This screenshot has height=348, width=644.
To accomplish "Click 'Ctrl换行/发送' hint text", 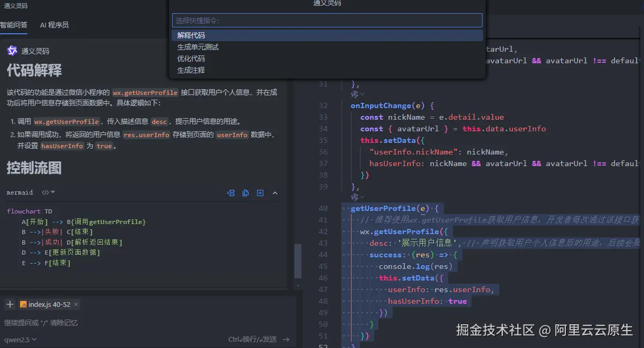I will (252, 340).
